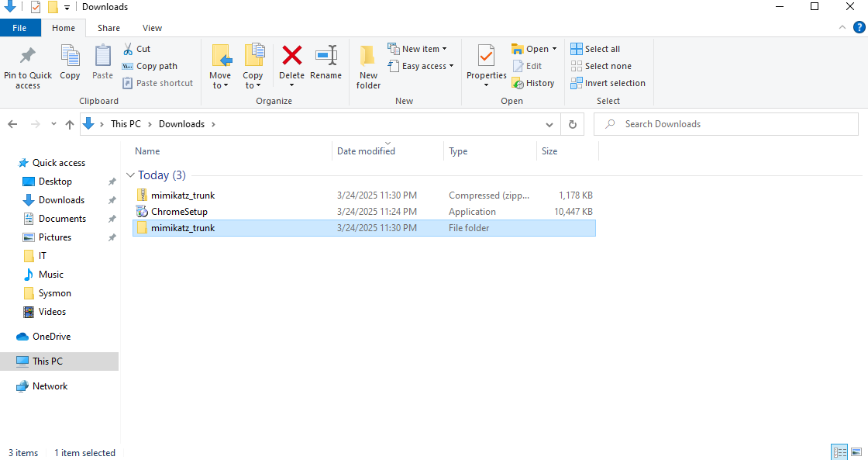
Task: Click the Rename icon in Organize group
Action: [x=325, y=56]
